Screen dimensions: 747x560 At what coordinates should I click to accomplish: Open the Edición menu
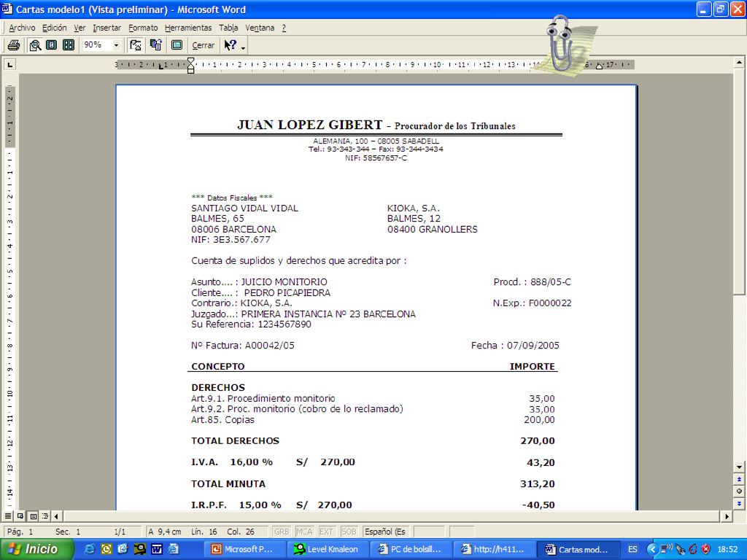pos(54,28)
